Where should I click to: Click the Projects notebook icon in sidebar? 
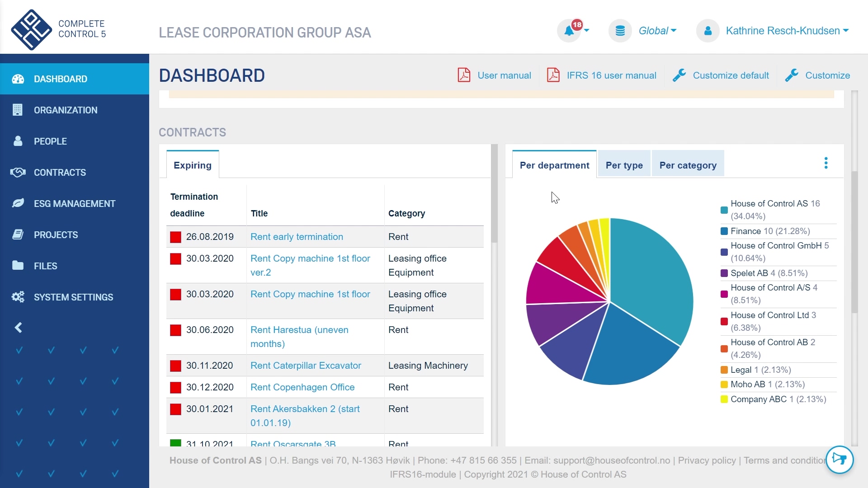click(17, 235)
